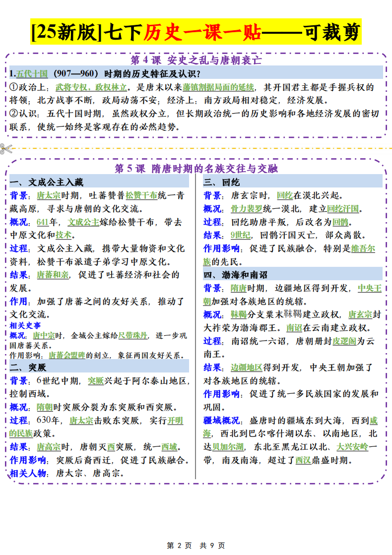Click the underlined phrase '唐蕃会盟碑'
Image resolution: width=392 pixels, height=555 pixels.
tap(67, 355)
